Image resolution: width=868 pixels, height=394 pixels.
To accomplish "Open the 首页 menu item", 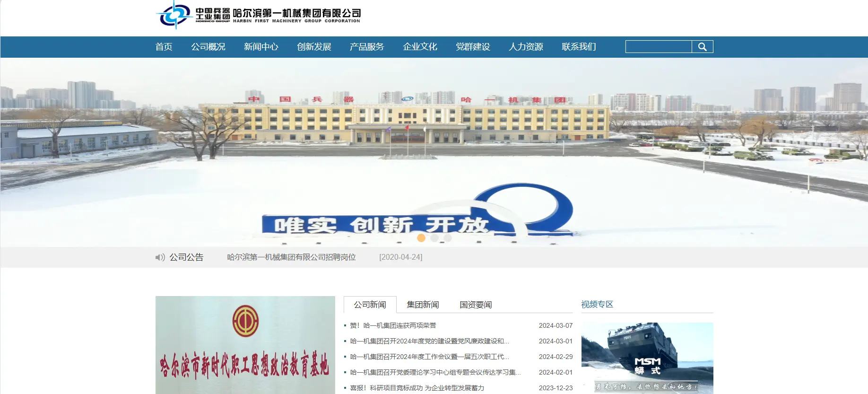I will (x=164, y=47).
